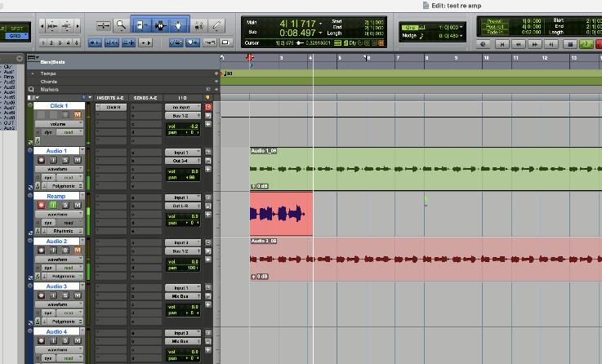
Task: Toggle input monitoring on Reamp track
Action: point(53,205)
